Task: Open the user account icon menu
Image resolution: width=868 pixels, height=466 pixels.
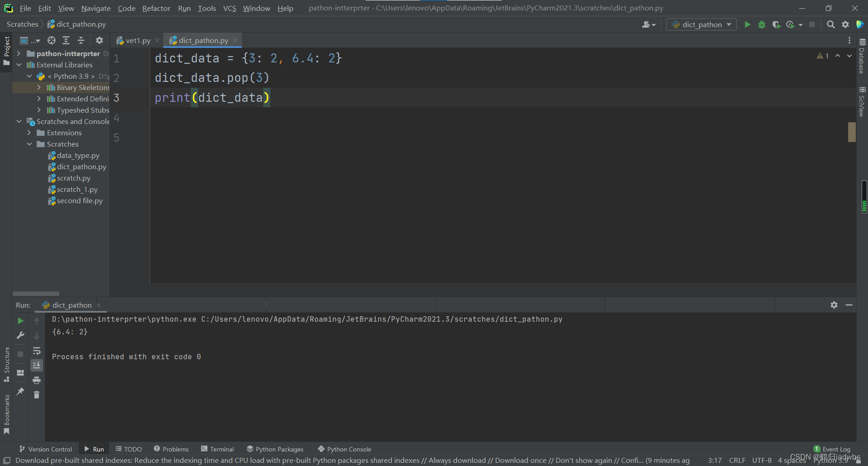Action: pyautogui.click(x=648, y=24)
